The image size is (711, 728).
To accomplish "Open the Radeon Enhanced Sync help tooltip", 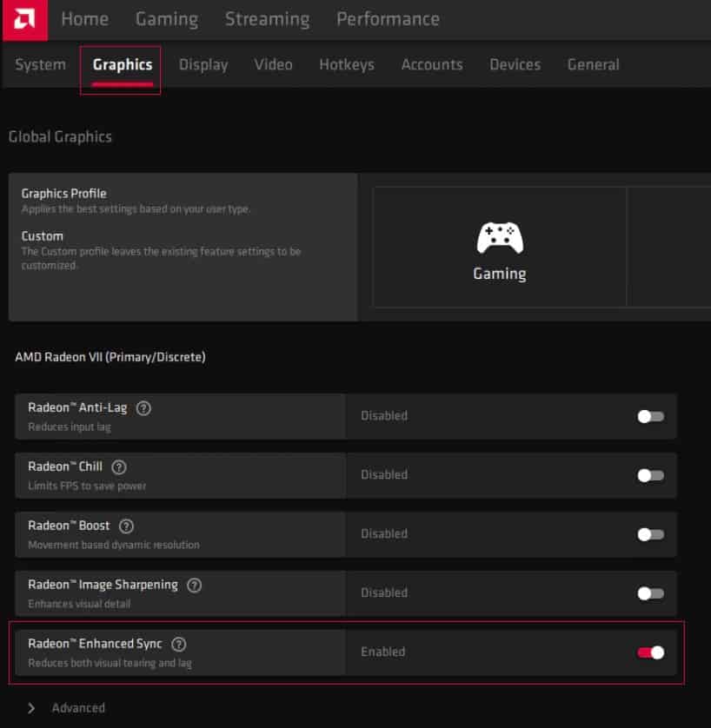I will [179, 644].
